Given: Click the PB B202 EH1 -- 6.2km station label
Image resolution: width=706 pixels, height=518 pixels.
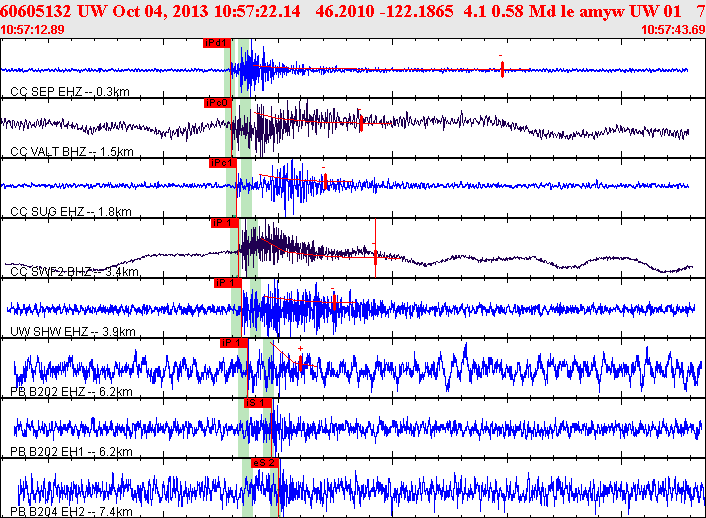Looking at the screenshot, I should (71, 452).
